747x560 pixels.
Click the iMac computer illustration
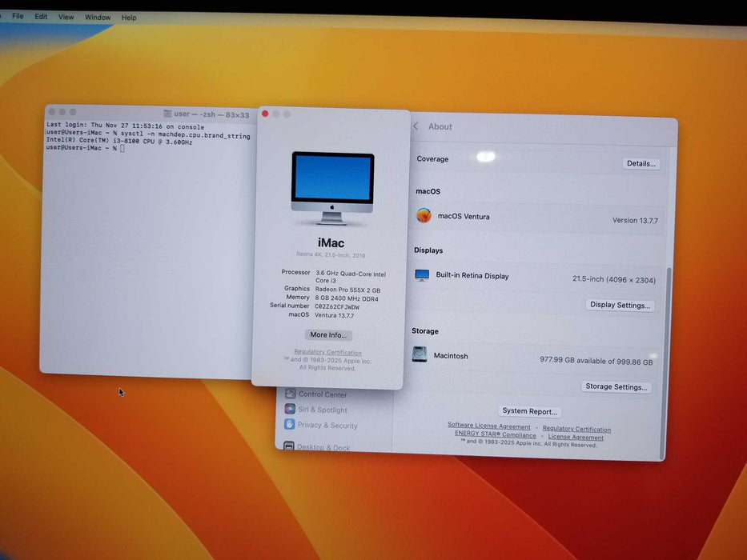click(x=332, y=188)
